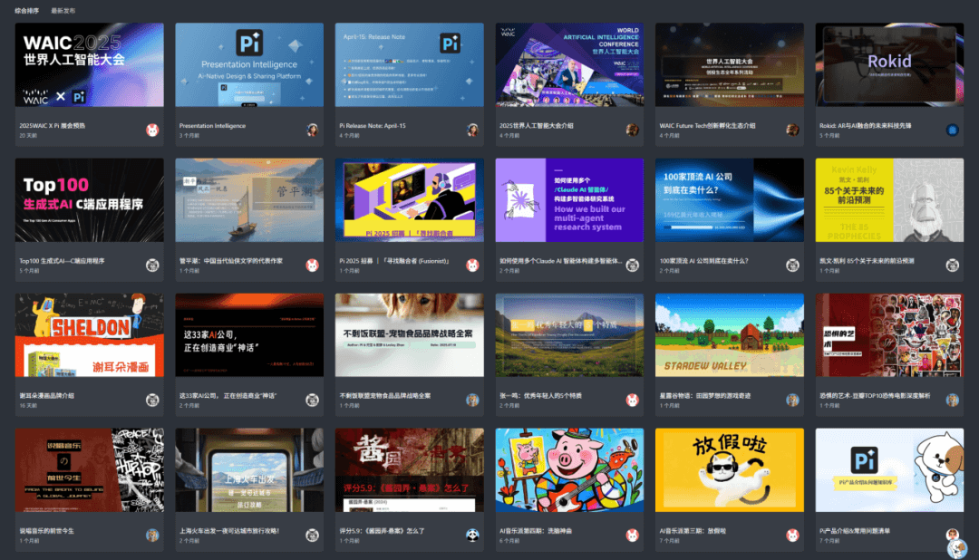Click the rabbit avatar on 2025WAIC X Pi card

(152, 130)
